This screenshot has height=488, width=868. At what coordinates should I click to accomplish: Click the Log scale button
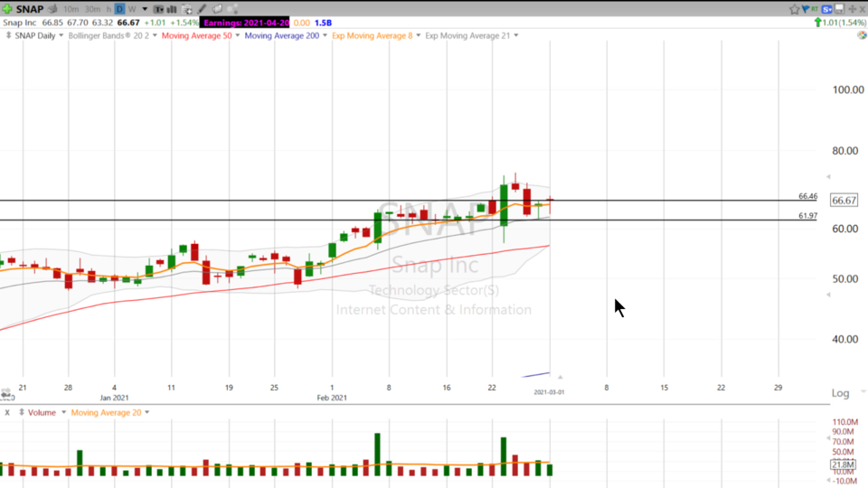pos(840,393)
